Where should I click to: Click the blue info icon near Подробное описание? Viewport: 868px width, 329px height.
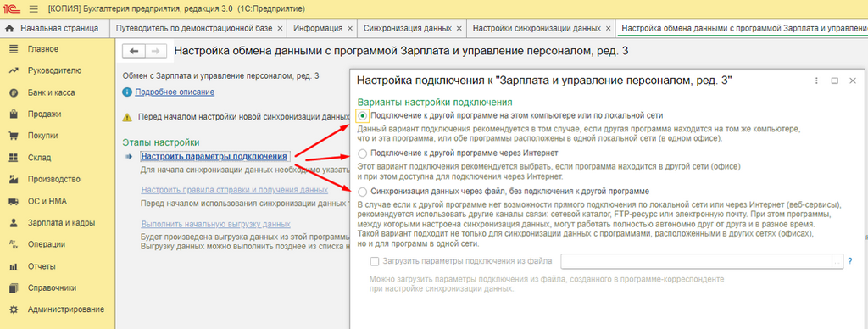[x=127, y=92]
